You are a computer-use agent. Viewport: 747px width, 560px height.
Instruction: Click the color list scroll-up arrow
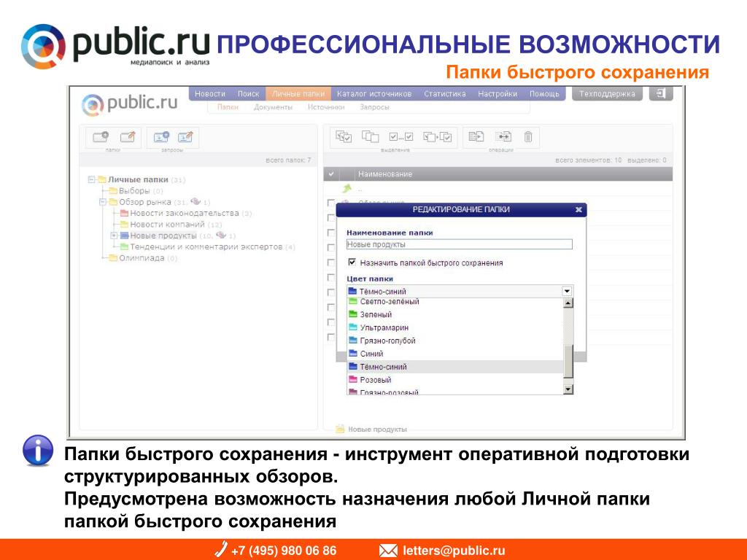tap(568, 303)
